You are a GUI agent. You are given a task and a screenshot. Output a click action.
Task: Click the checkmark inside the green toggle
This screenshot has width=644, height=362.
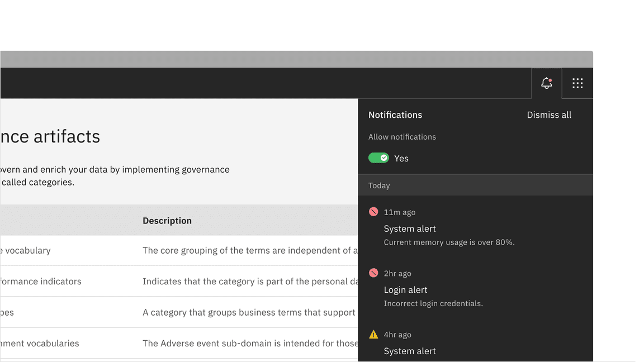(x=383, y=158)
